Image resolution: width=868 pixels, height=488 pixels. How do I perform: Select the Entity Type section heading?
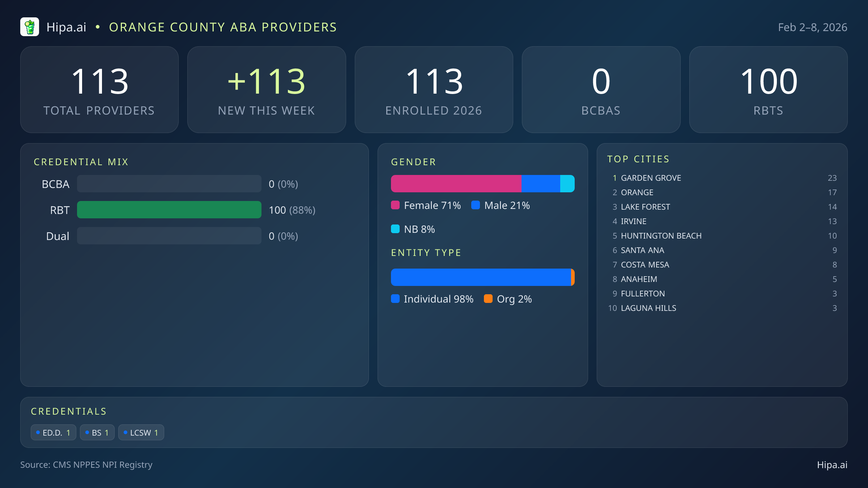(x=426, y=252)
